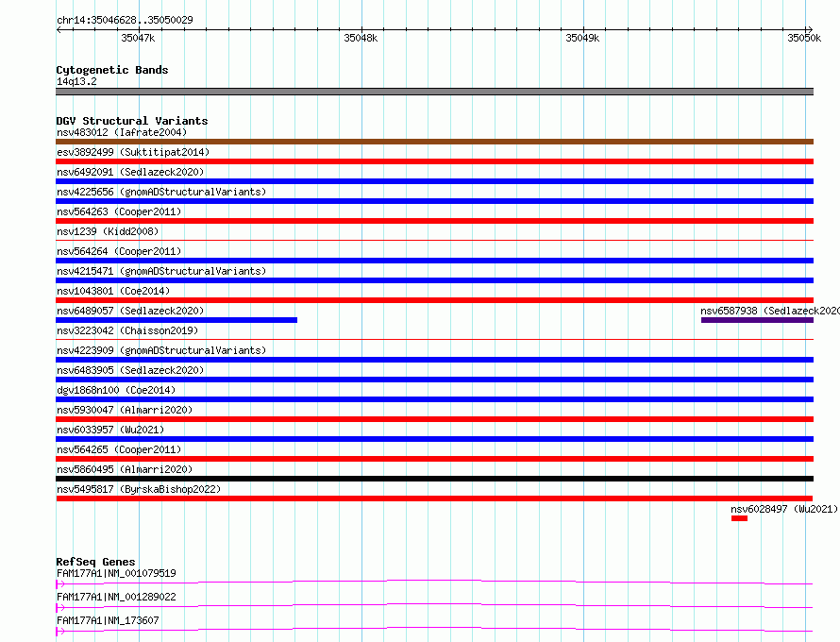Click the purple nsv6587938 variant bar
The image size is (840, 642).
point(757,320)
